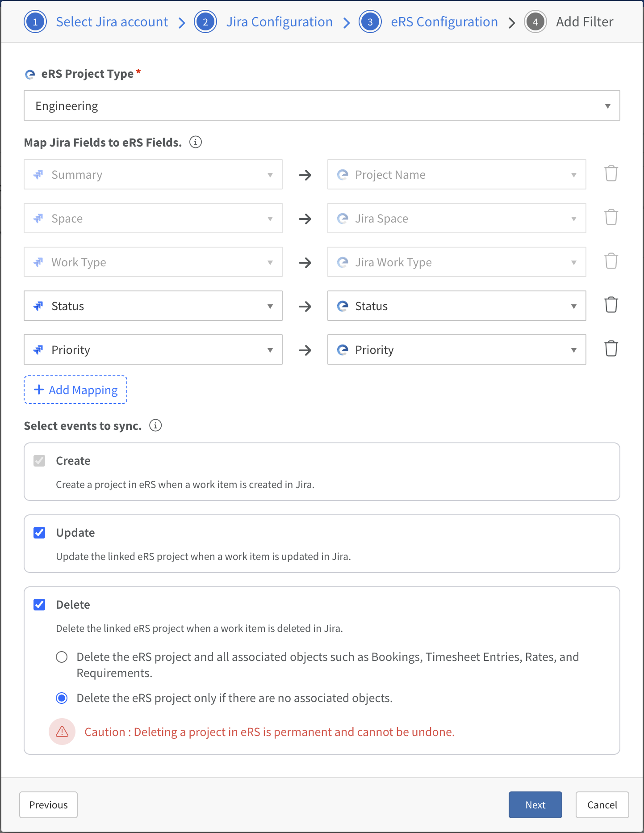The height and width of the screenshot is (833, 644).
Task: Click Jira icon in Priority field
Action: click(x=38, y=350)
